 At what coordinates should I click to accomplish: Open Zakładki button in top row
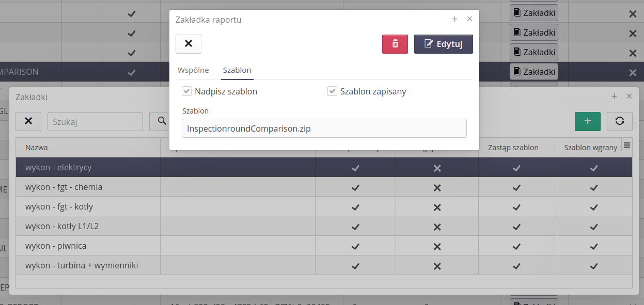click(x=533, y=13)
